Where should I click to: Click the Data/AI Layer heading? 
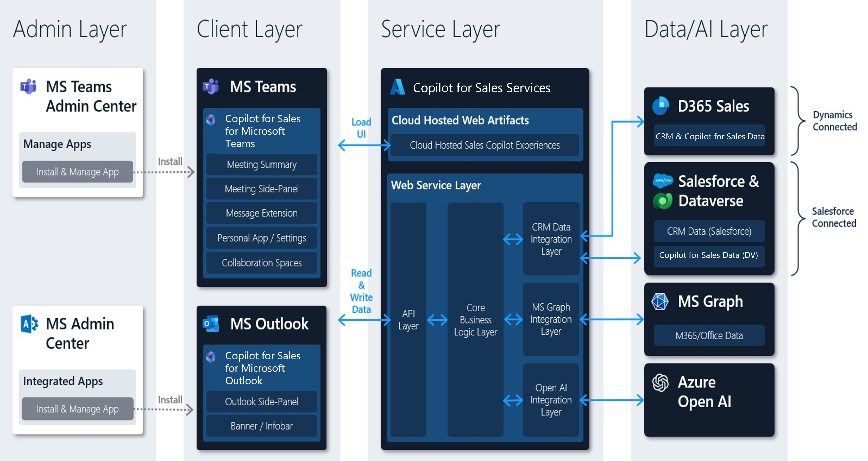(x=706, y=30)
